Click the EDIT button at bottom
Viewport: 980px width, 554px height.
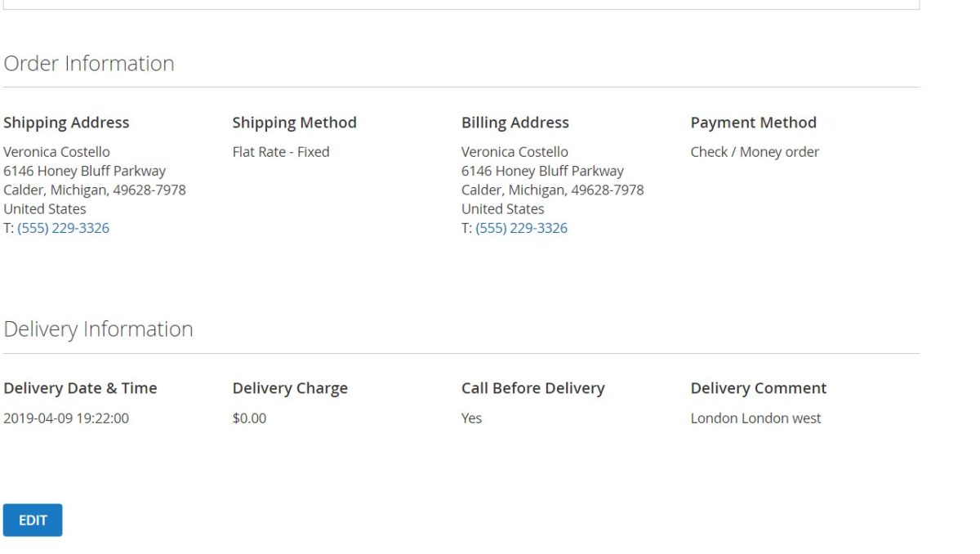pos(33,520)
